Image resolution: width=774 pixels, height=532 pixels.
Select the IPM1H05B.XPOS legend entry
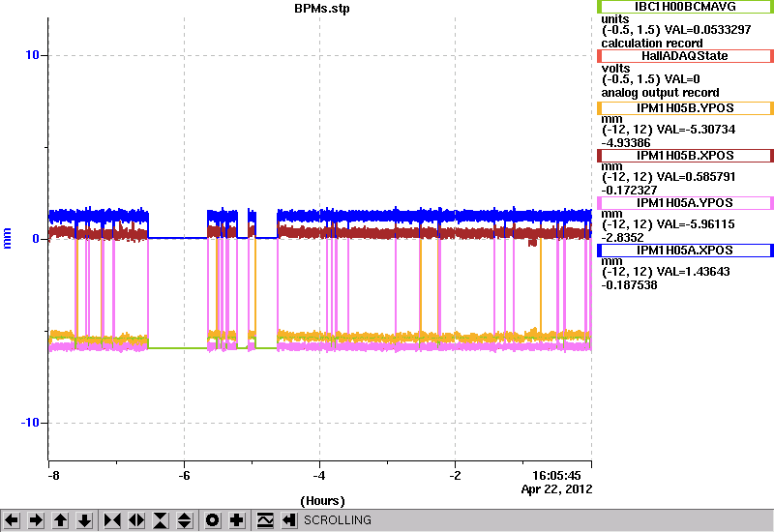tap(686, 156)
